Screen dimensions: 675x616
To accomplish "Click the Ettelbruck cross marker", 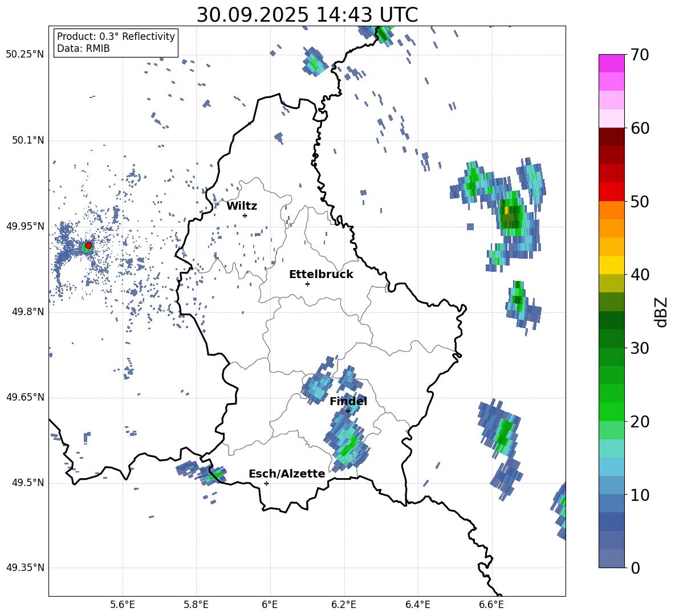I will coord(307,284).
